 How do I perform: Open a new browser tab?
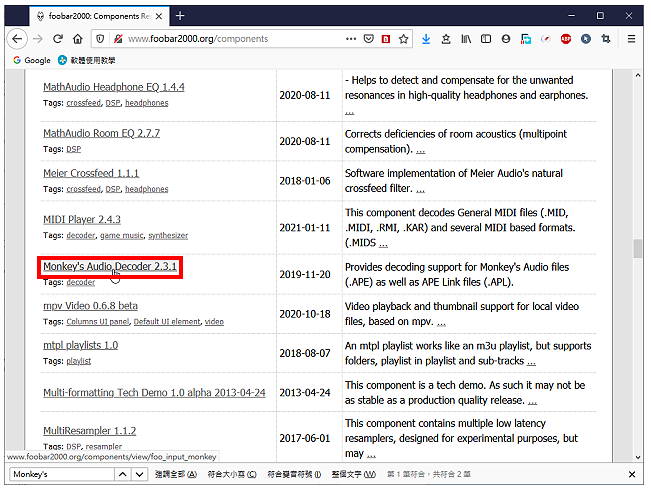(x=180, y=16)
